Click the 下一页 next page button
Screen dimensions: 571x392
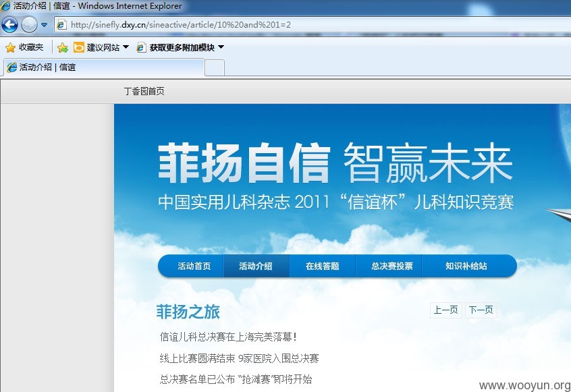[x=481, y=310]
